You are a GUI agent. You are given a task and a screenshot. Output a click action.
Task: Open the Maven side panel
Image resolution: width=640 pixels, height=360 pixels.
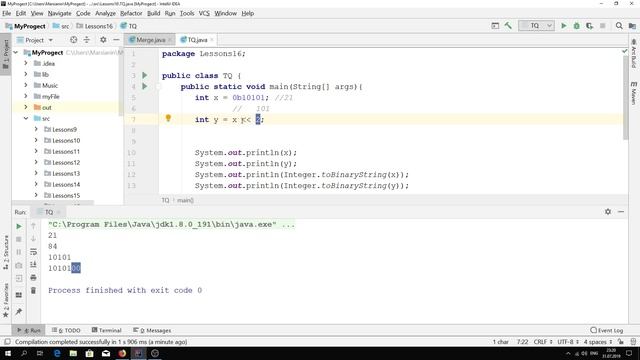click(x=633, y=93)
